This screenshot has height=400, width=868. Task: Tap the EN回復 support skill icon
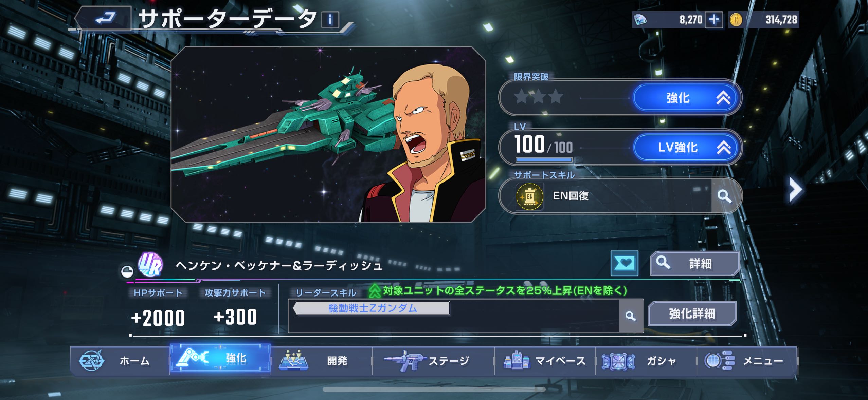coord(530,196)
